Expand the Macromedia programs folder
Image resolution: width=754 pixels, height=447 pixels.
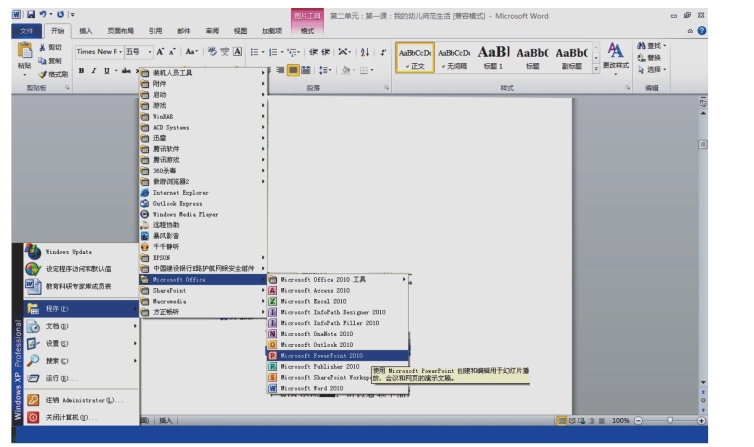pyautogui.click(x=203, y=301)
